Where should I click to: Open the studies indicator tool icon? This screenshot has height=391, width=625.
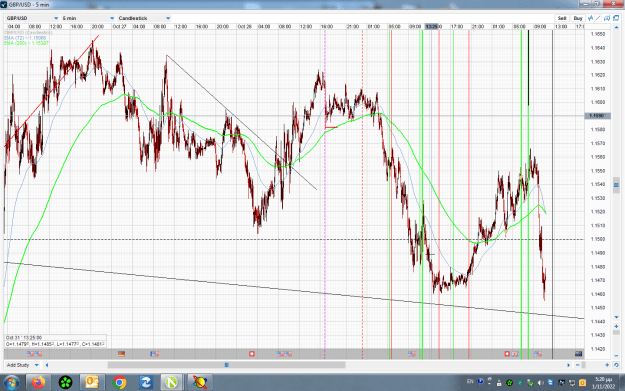click(591, 18)
